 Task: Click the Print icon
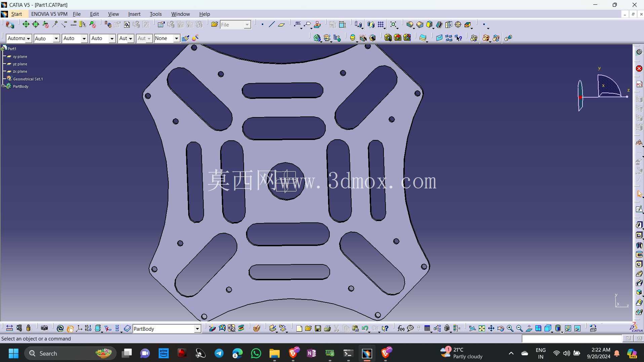pos(327,328)
